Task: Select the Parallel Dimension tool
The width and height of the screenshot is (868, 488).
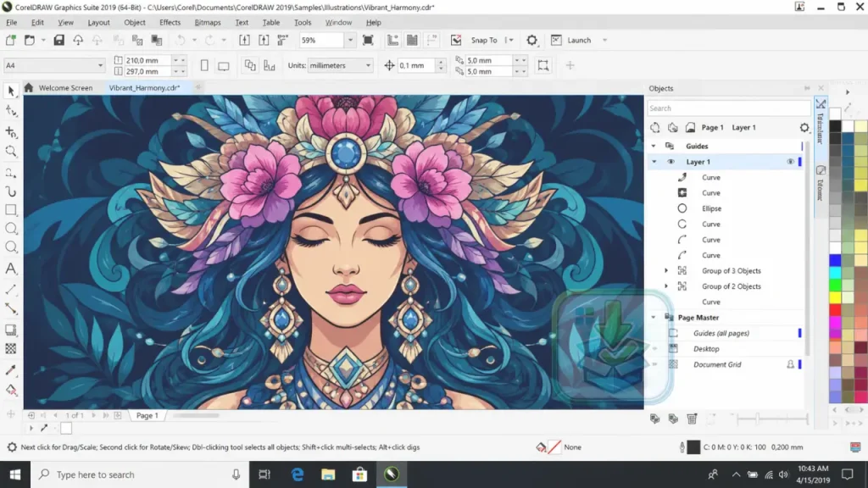Action: pos(11,290)
